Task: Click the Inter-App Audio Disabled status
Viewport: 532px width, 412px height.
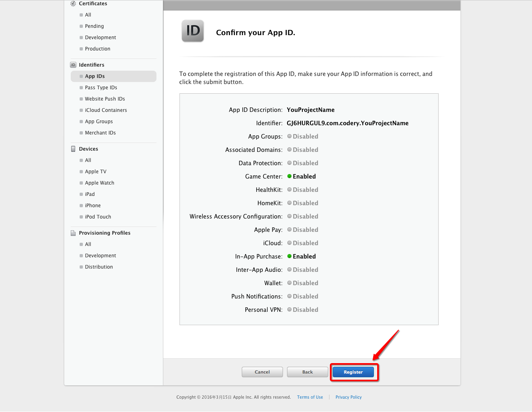Action: click(303, 270)
